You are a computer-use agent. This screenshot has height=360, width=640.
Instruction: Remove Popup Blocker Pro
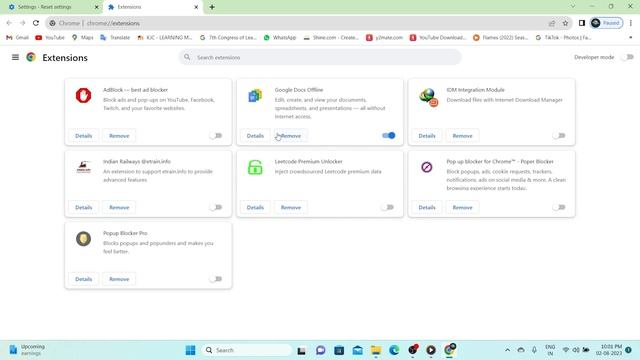(119, 279)
